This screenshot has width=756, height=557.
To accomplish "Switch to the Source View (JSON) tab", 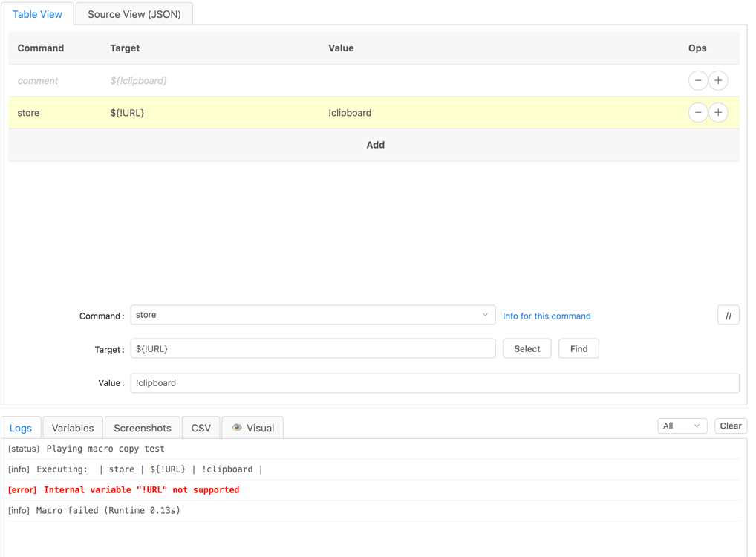I will pos(134,13).
